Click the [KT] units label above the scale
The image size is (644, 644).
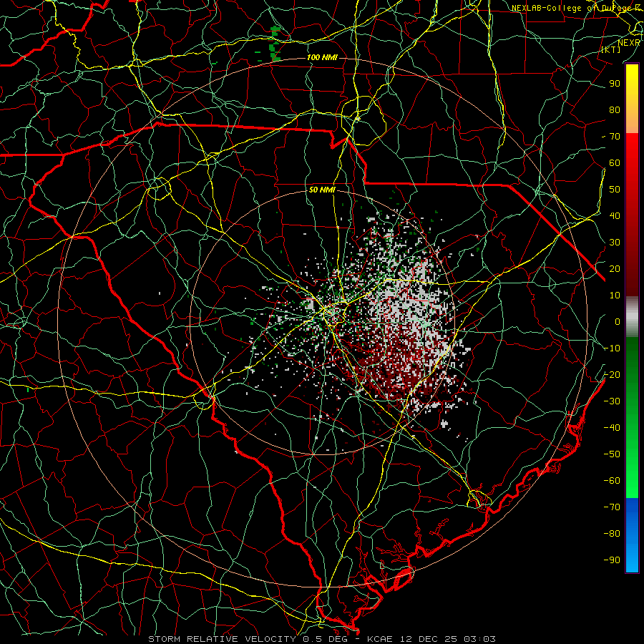tap(611, 49)
